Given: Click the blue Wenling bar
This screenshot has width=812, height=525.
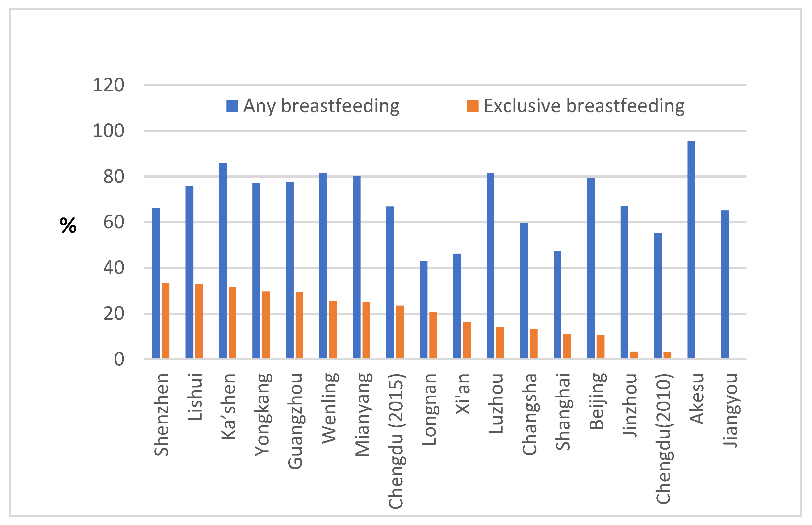Looking at the screenshot, I should coord(323,266).
